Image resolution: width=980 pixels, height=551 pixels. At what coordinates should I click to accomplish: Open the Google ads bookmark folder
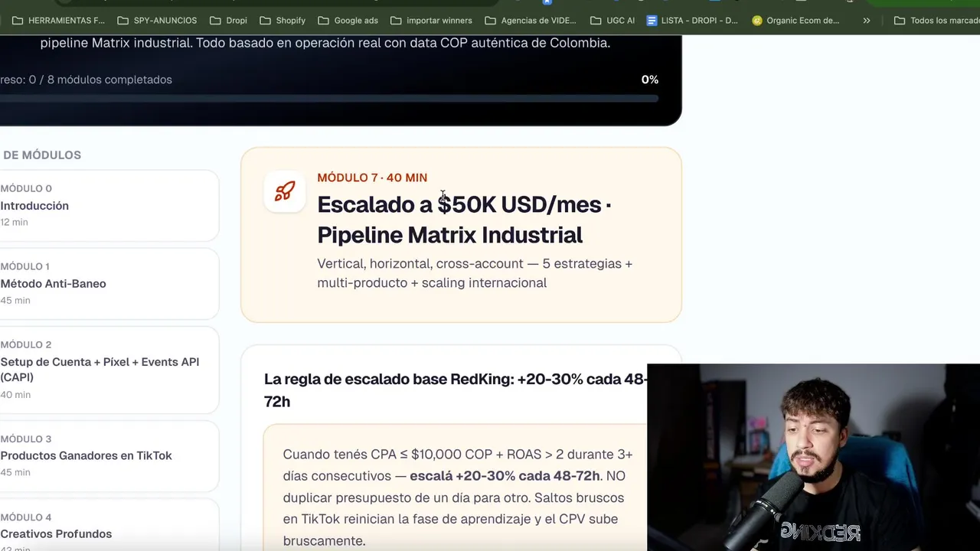coord(348,21)
